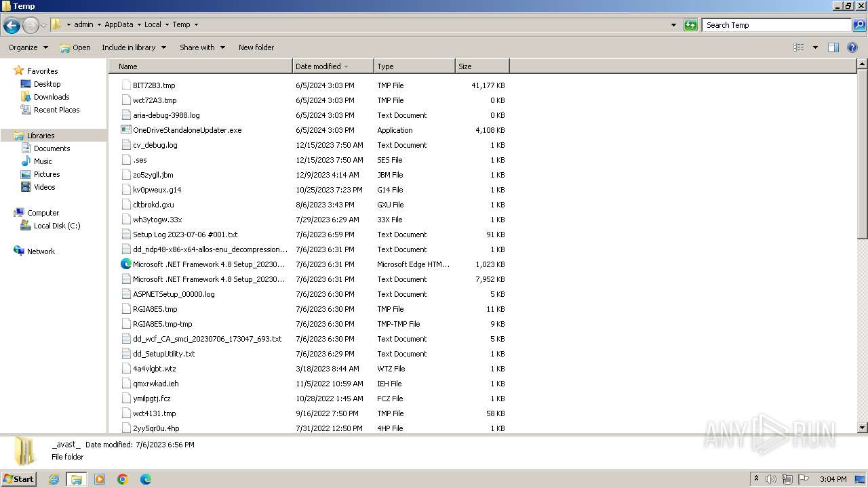The width and height of the screenshot is (868, 488).
Task: Select wct4131.tmp file
Action: (154, 413)
